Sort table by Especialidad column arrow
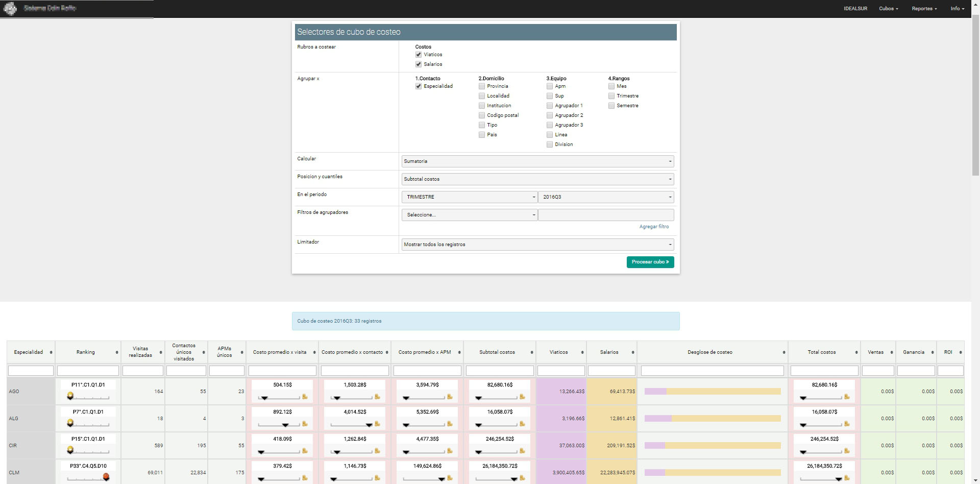 click(51, 352)
